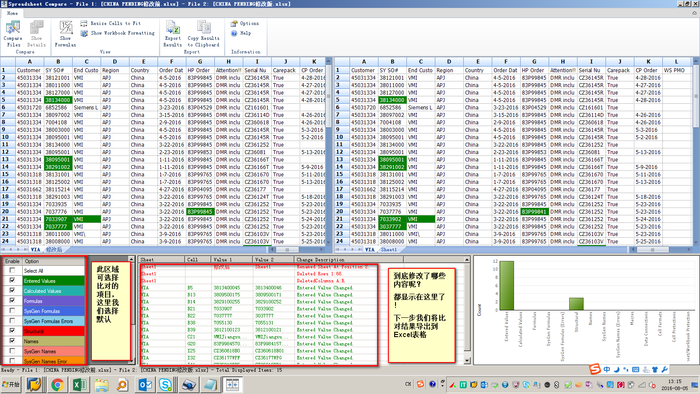Image resolution: width=700 pixels, height=394 pixels.
Task: Uncheck the Calculated Values option
Action: click(12, 290)
